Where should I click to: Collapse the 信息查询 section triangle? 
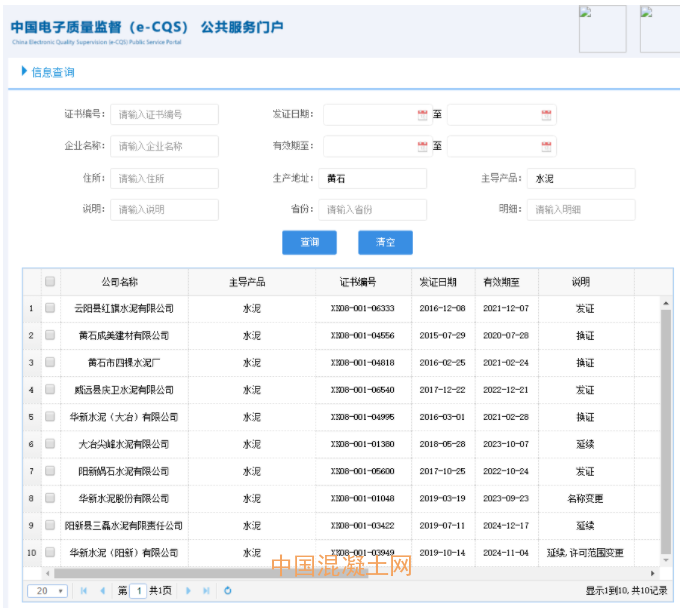(x=24, y=72)
